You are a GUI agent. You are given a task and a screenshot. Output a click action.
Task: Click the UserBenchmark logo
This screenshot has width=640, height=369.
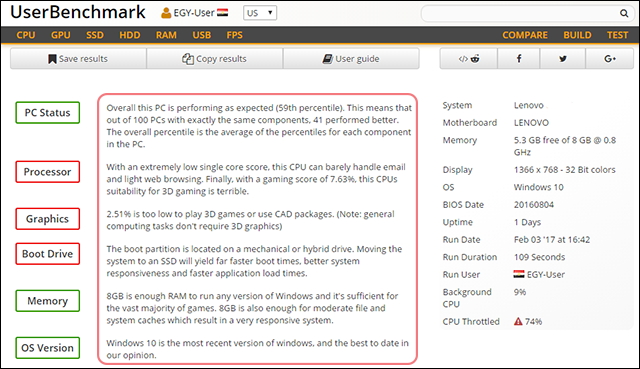pos(78,12)
